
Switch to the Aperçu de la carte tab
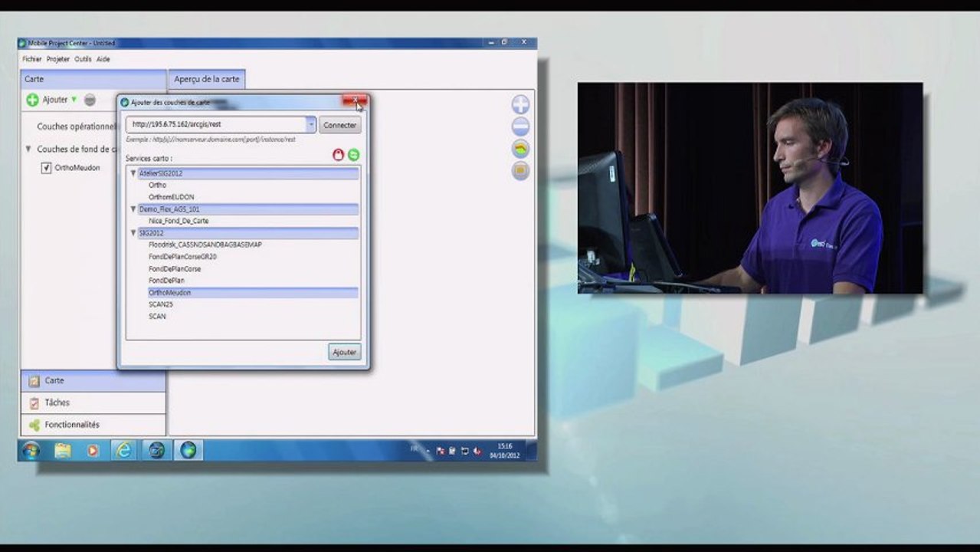207,79
